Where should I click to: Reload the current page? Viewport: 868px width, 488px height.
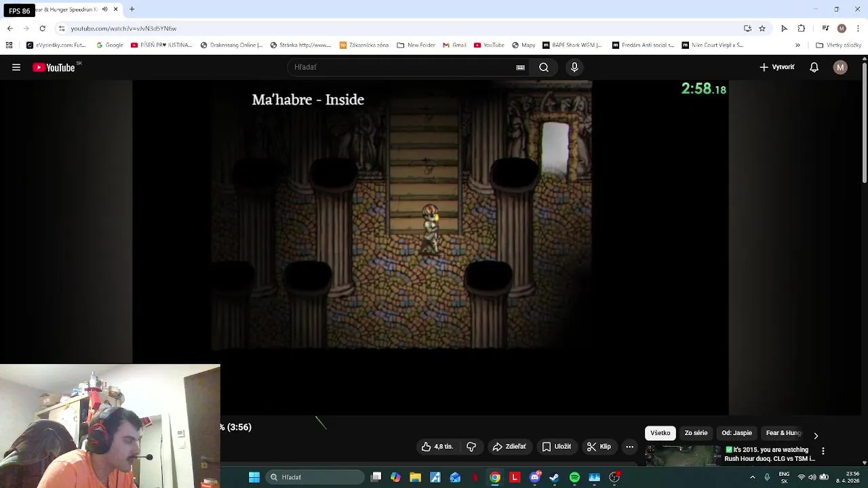[x=42, y=28]
